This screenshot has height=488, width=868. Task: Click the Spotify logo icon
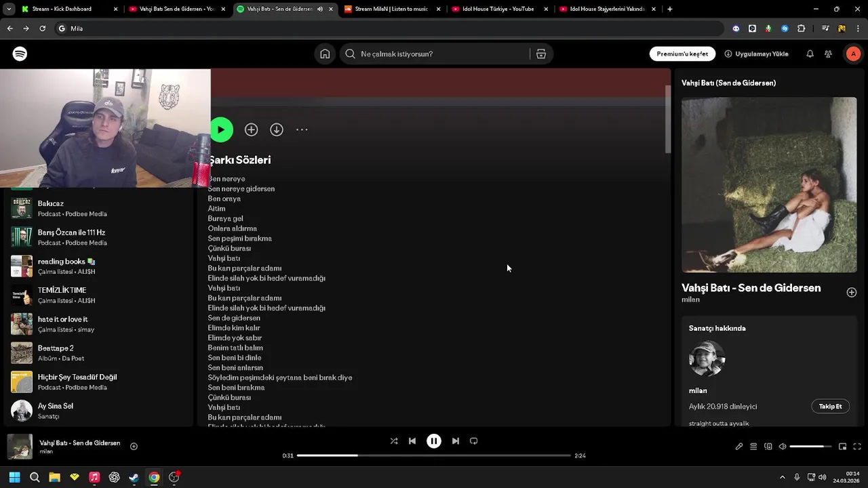pyautogui.click(x=20, y=54)
